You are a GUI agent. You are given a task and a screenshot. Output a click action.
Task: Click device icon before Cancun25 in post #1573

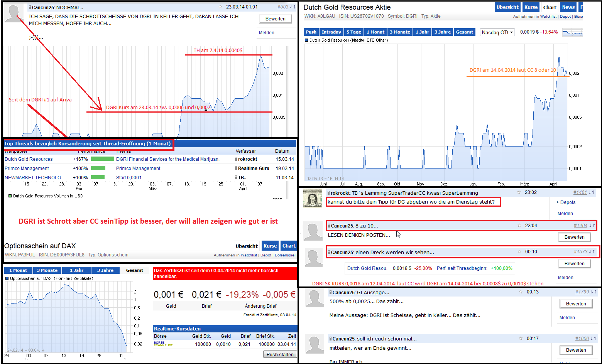pyautogui.click(x=329, y=252)
